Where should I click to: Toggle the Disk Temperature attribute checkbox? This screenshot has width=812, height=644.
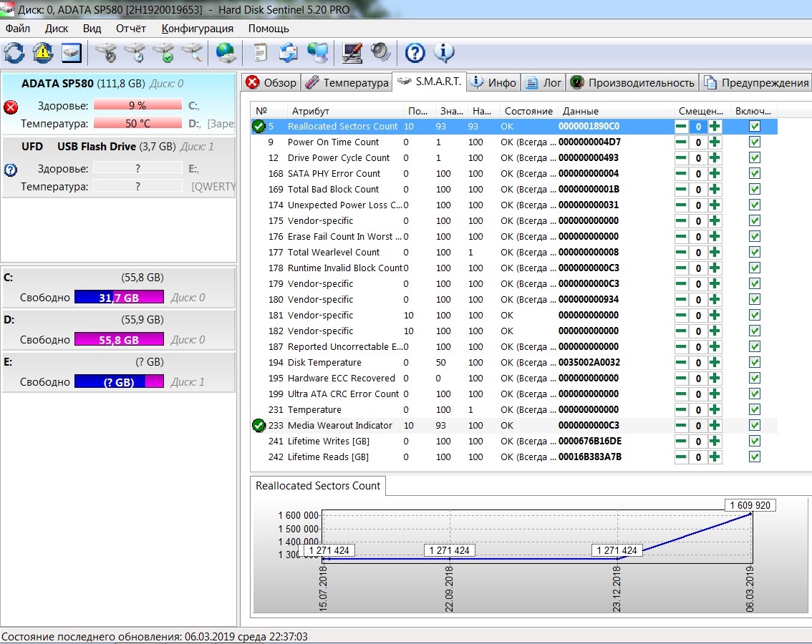[x=754, y=363]
